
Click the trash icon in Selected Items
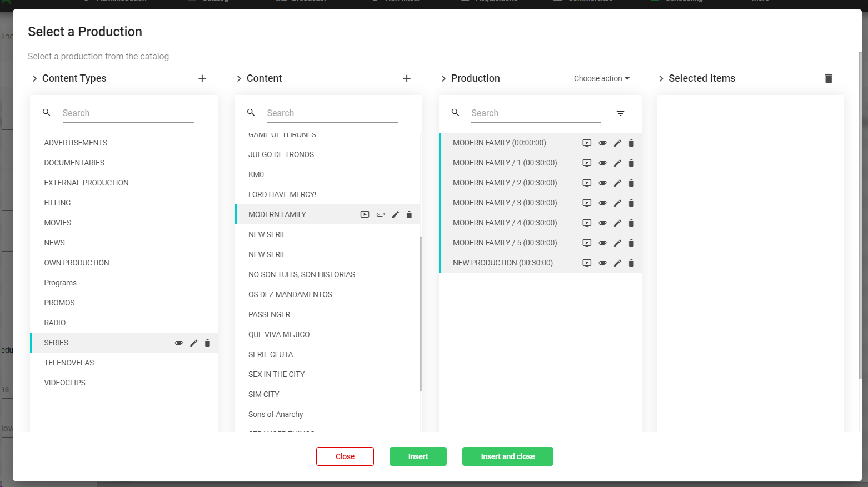pos(828,78)
